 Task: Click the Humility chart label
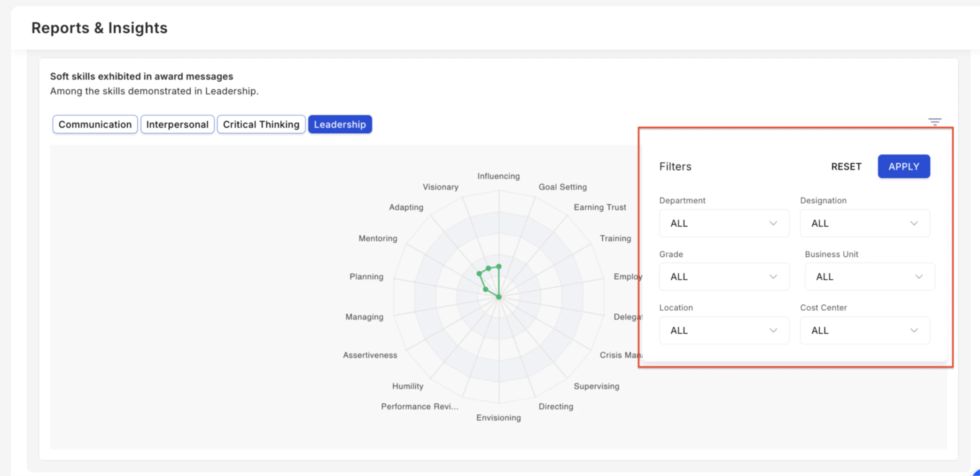tap(407, 386)
